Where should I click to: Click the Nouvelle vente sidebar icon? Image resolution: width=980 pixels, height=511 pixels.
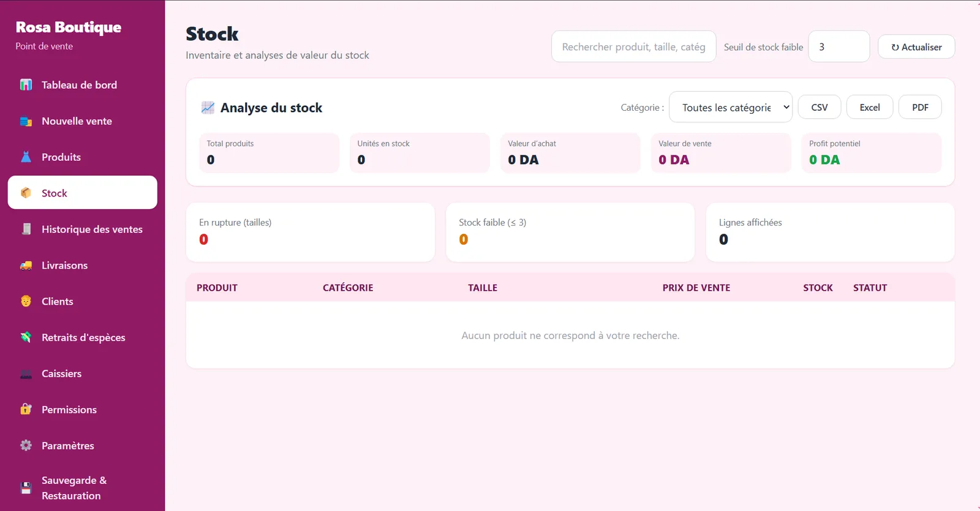pos(26,121)
